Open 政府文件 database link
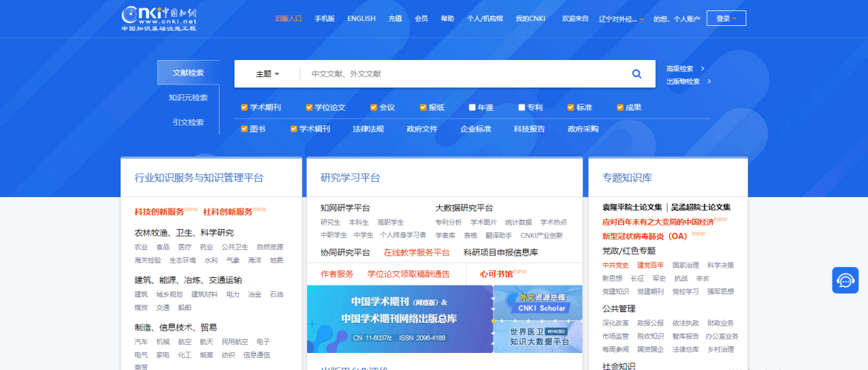The height and width of the screenshot is (370, 868). tap(422, 129)
